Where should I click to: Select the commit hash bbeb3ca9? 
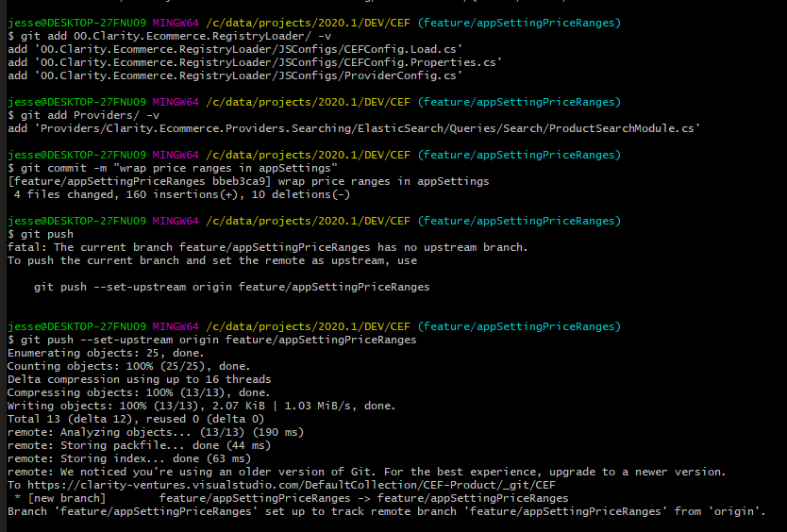pos(239,181)
